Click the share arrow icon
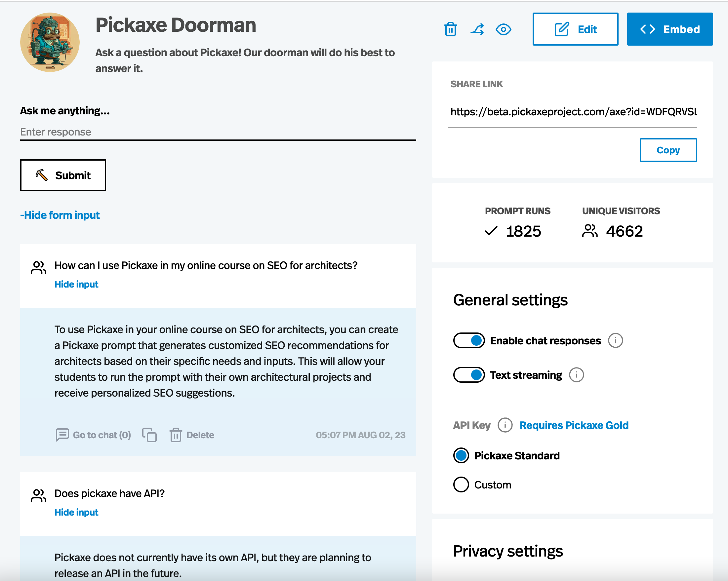 477,29
